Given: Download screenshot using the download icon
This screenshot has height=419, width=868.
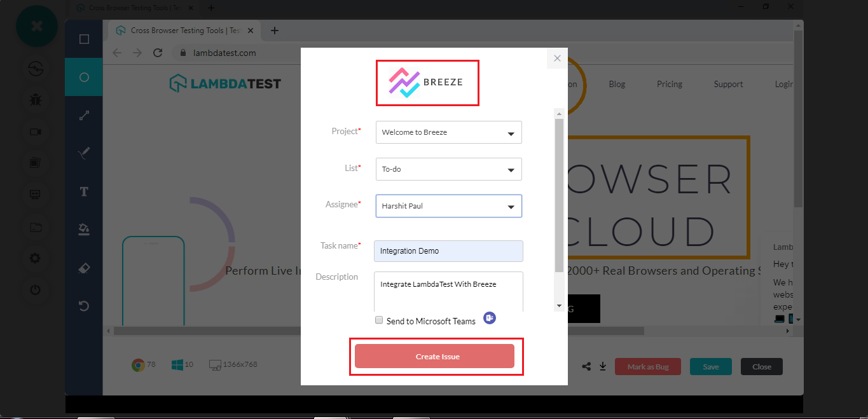Looking at the screenshot, I should click(603, 367).
